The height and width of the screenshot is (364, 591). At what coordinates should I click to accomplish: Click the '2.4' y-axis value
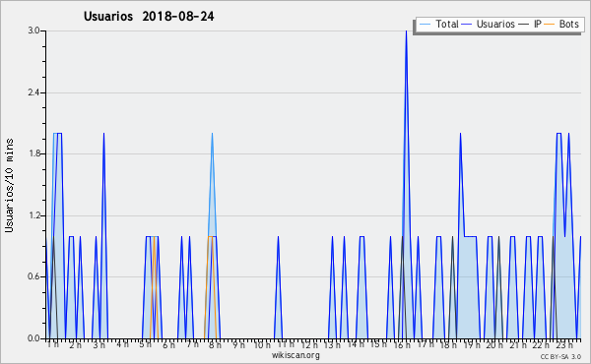click(x=33, y=92)
